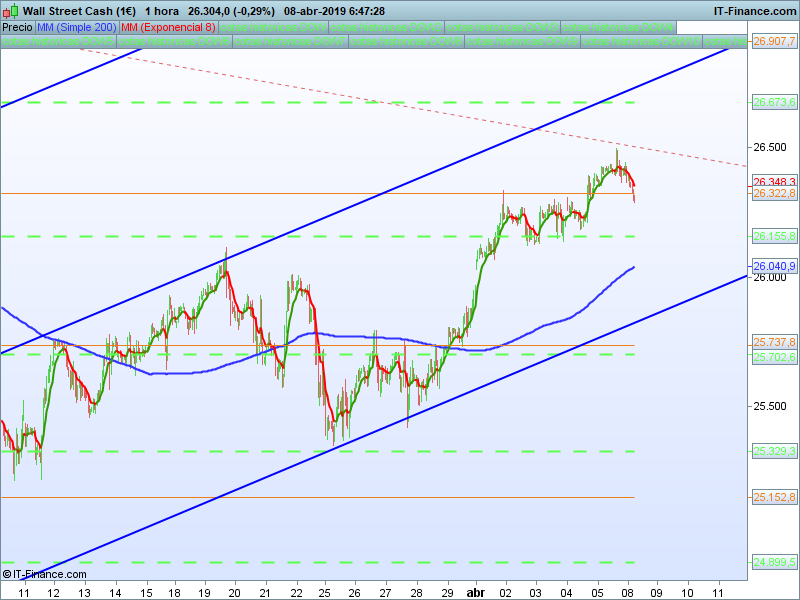Click the 25.329,3 green price label
Image resolution: width=800 pixels, height=600 pixels.
point(774,452)
